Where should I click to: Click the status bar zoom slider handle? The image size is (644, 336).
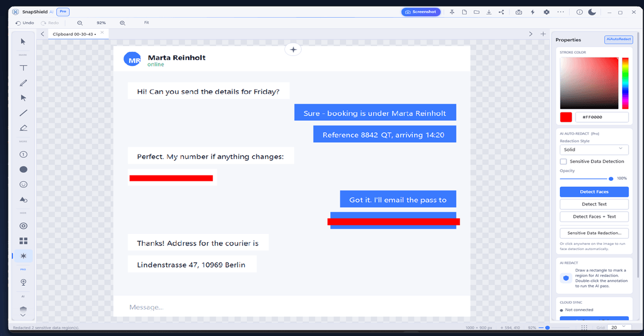[x=547, y=327]
